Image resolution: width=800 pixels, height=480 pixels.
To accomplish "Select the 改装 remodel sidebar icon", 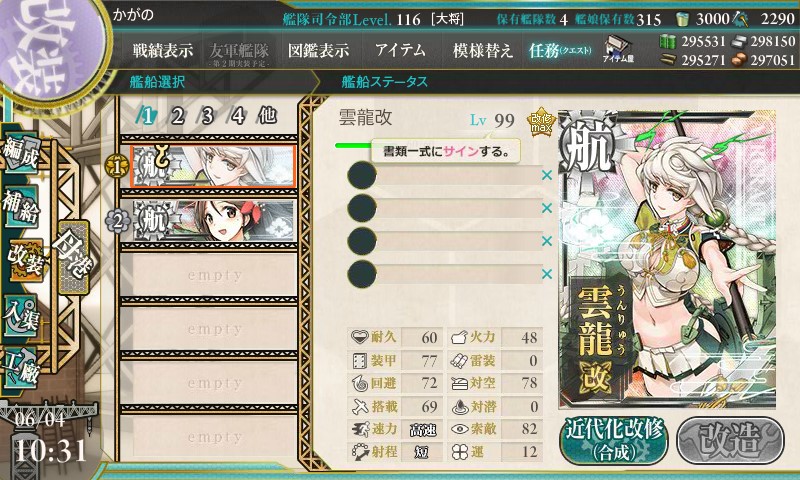I will click(x=24, y=261).
